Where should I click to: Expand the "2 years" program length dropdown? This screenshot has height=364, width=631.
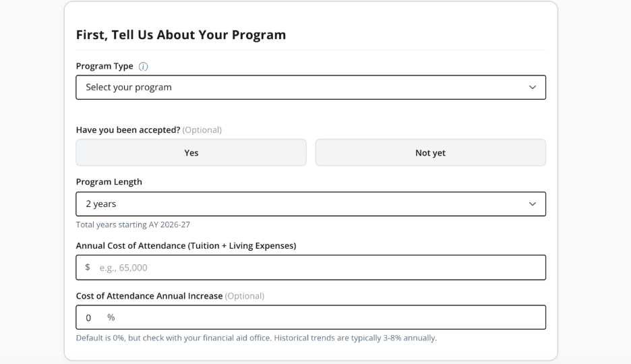click(310, 204)
